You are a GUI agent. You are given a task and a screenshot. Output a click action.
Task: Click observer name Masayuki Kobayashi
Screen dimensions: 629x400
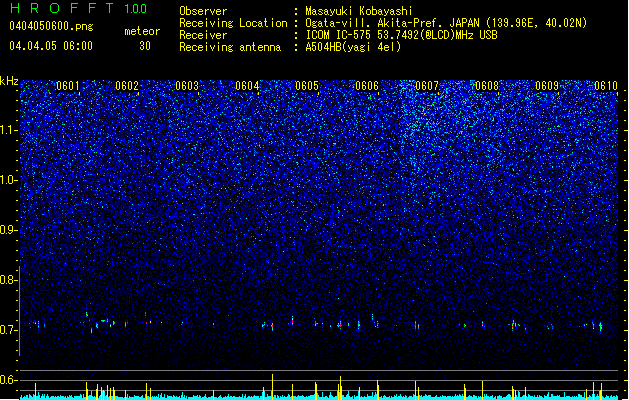tap(359, 11)
